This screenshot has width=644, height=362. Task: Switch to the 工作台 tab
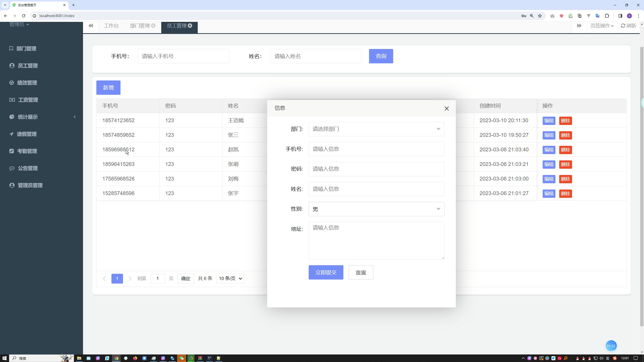coord(111,26)
